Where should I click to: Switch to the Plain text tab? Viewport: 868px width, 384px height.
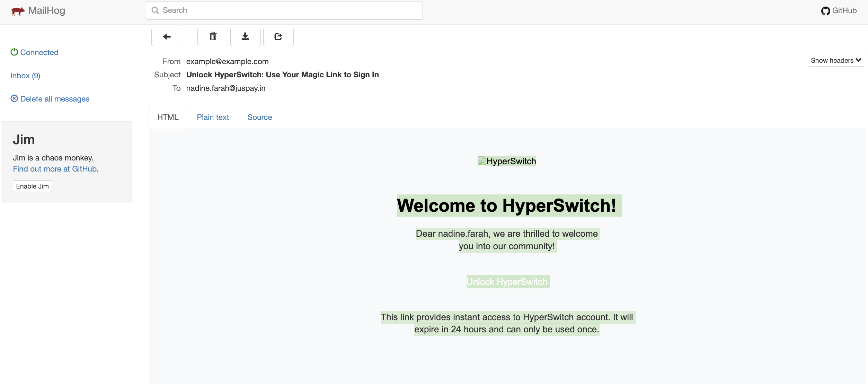point(213,117)
